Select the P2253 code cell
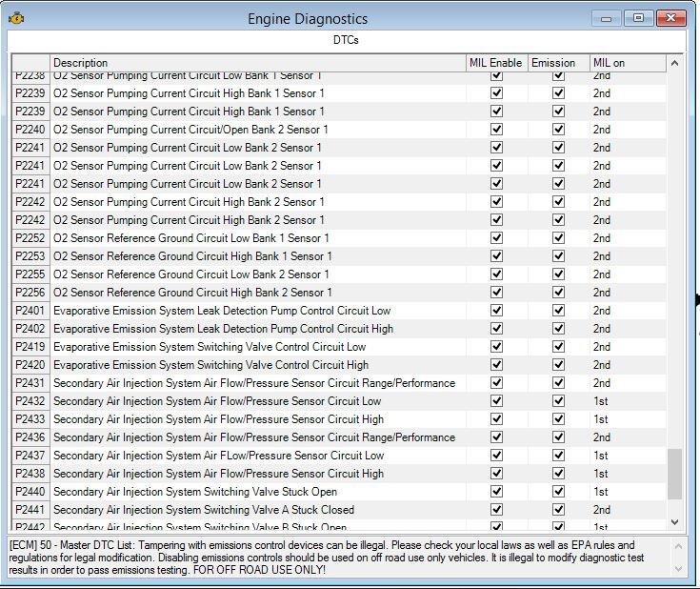The image size is (700, 589). [30, 256]
